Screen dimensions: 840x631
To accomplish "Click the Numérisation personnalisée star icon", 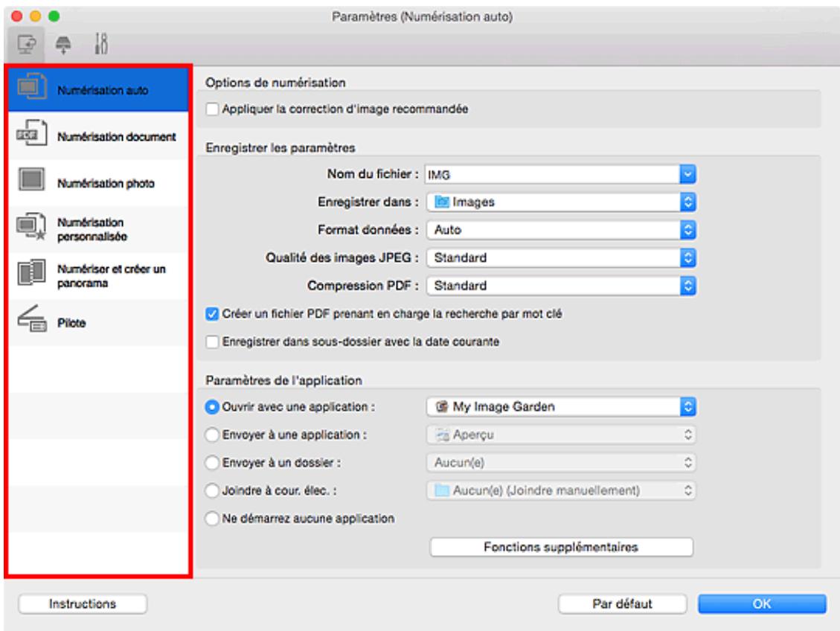I will (31, 226).
